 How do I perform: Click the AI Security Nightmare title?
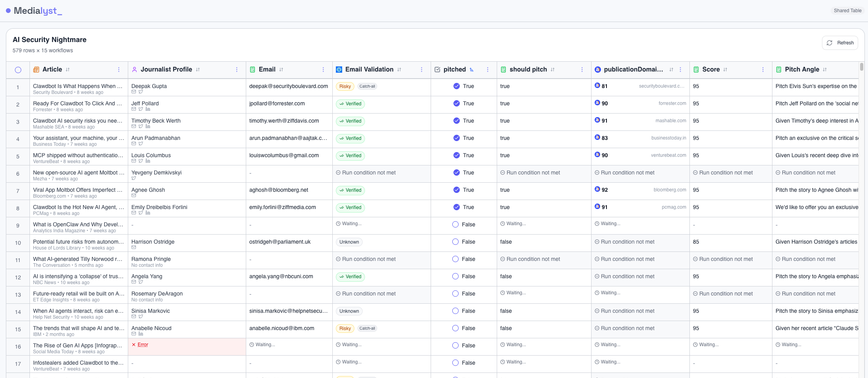click(50, 40)
